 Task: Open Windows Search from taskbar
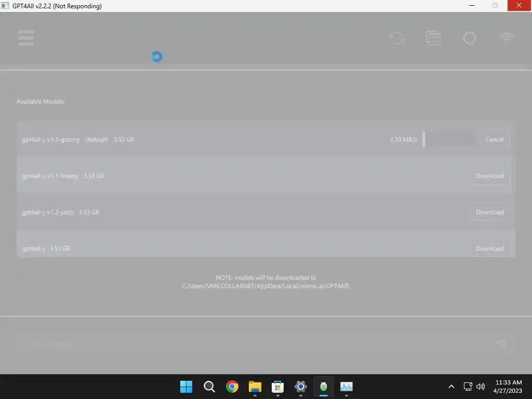[x=209, y=387]
